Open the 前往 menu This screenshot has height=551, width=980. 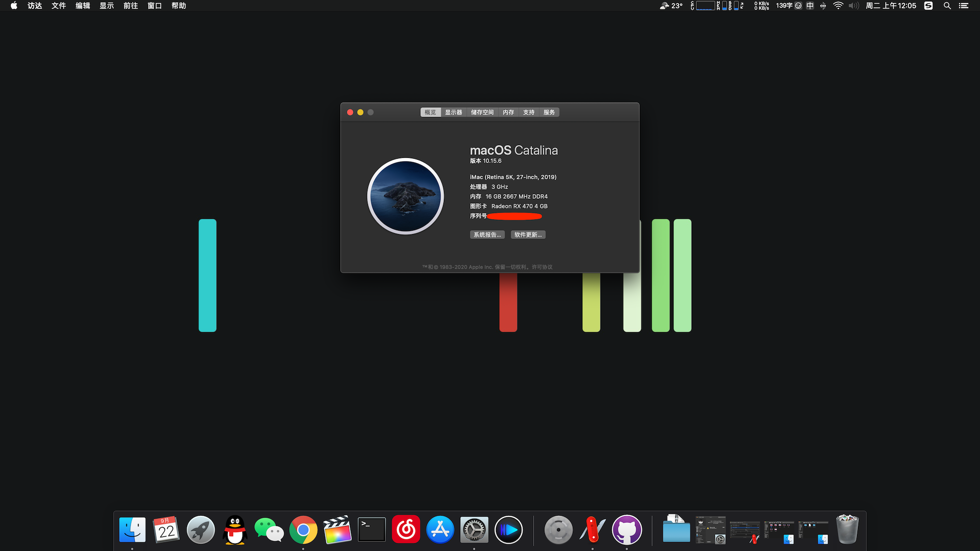[130, 6]
